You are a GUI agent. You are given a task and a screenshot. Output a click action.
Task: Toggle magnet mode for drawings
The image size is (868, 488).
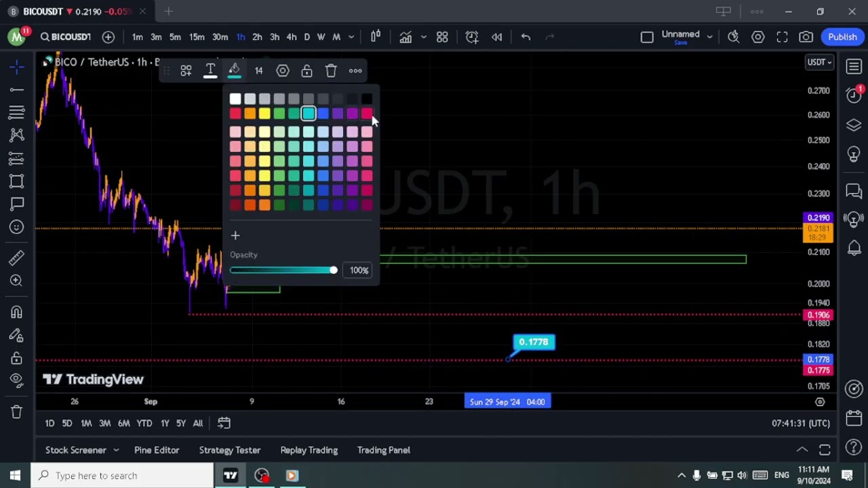click(x=17, y=312)
